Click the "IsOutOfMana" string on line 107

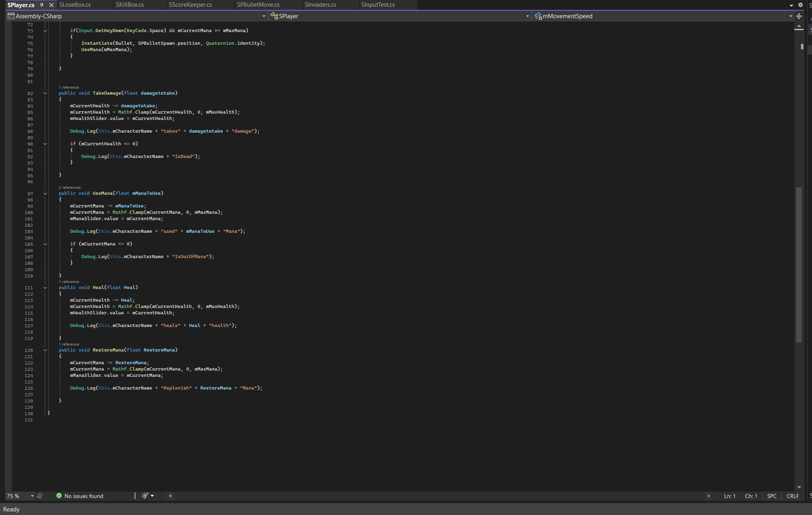190,257
